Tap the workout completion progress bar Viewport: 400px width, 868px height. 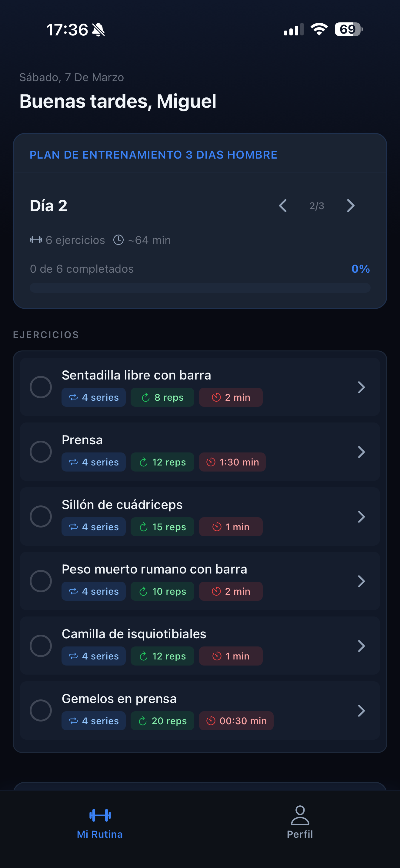(x=200, y=288)
